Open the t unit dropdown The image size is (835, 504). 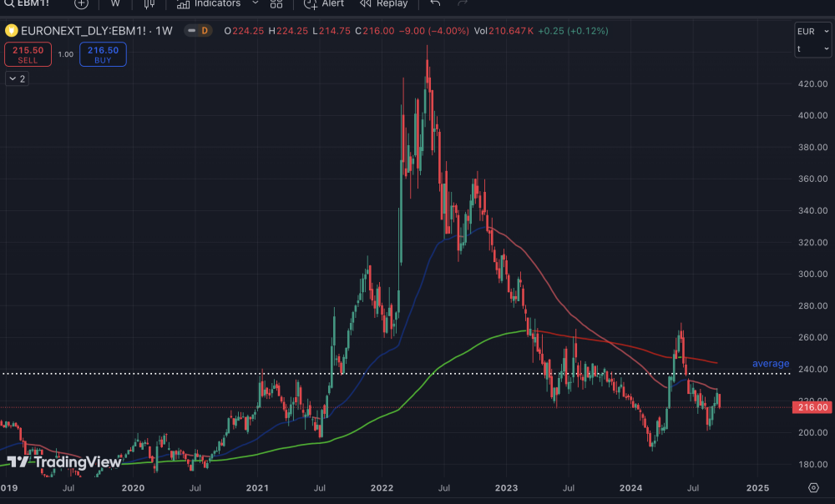812,49
